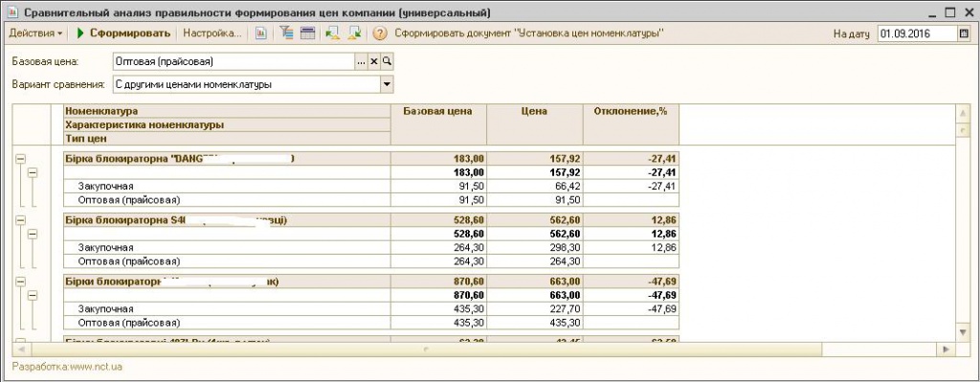Click the Тип цен header cell
This screenshot has height=382, width=980.
[227, 138]
